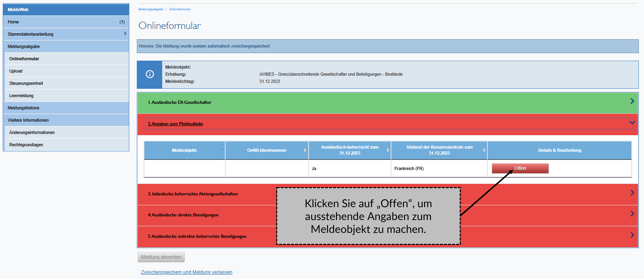Screen dimensions: 644x279
Task: Expand section 1 Ausländische DI-Gesellschafter chevron
Action: (632, 101)
